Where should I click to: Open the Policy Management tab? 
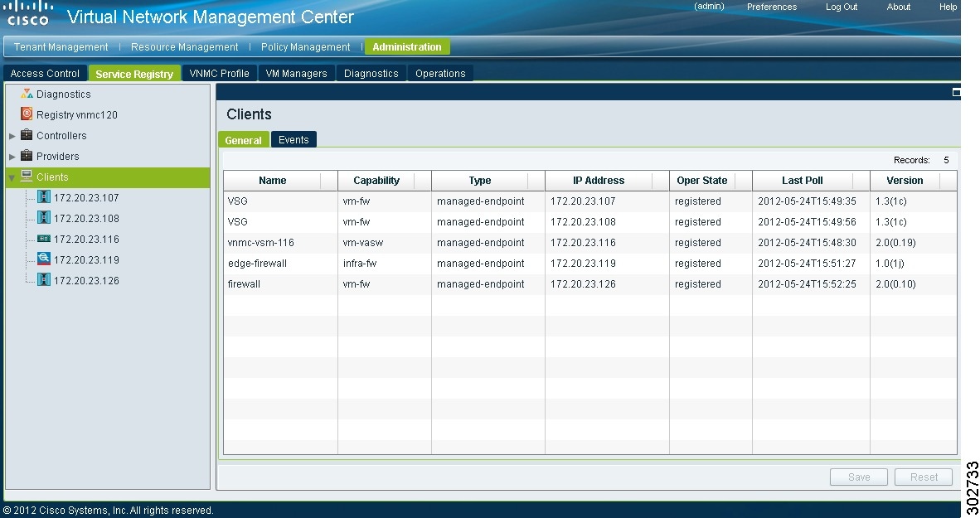coord(306,47)
